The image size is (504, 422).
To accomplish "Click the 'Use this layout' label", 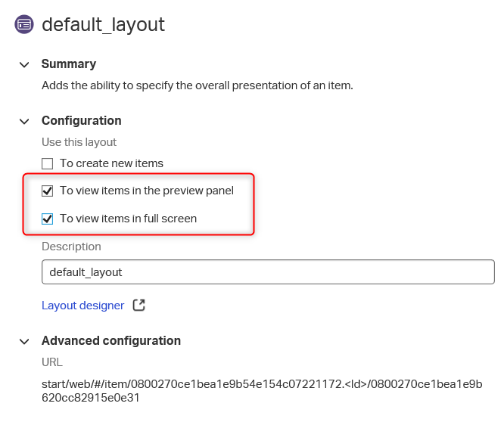I will pos(79,142).
